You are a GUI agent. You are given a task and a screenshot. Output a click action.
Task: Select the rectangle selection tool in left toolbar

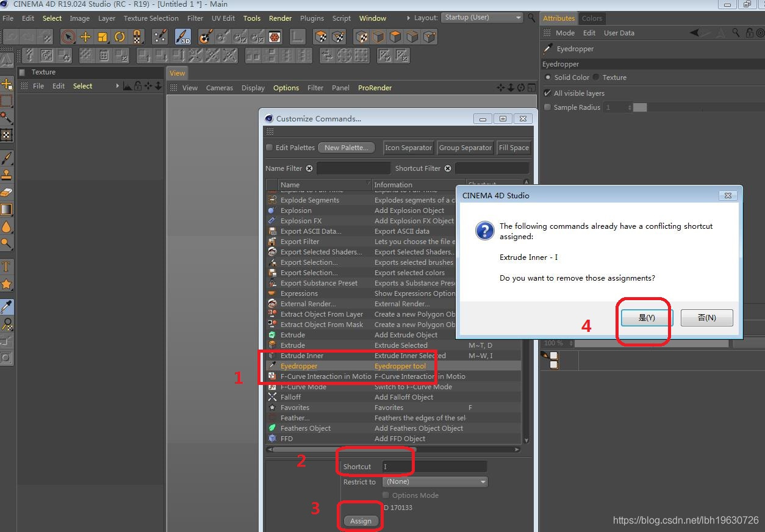7,101
